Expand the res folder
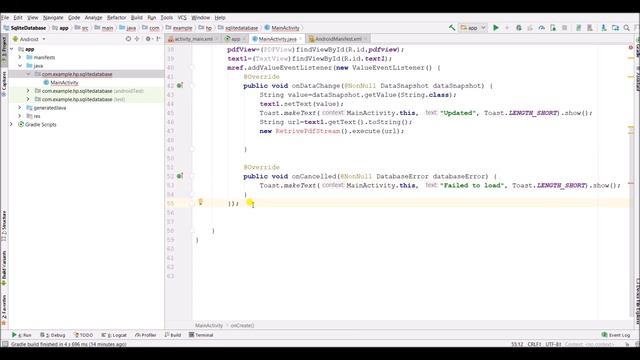Screen dimensions: 640x360 click(x=20, y=116)
